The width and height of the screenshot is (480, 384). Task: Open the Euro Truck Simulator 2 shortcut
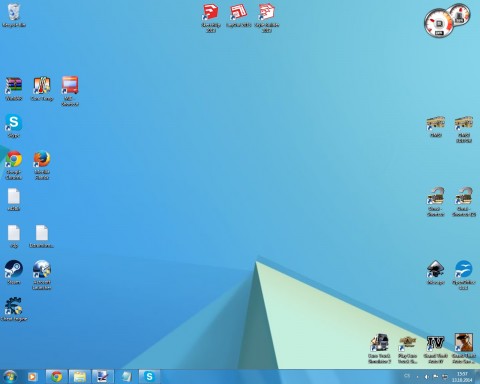coord(379,349)
